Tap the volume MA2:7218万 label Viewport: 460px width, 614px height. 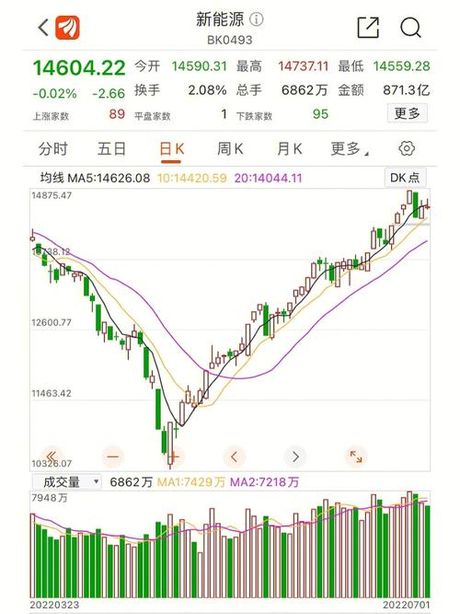(264, 482)
